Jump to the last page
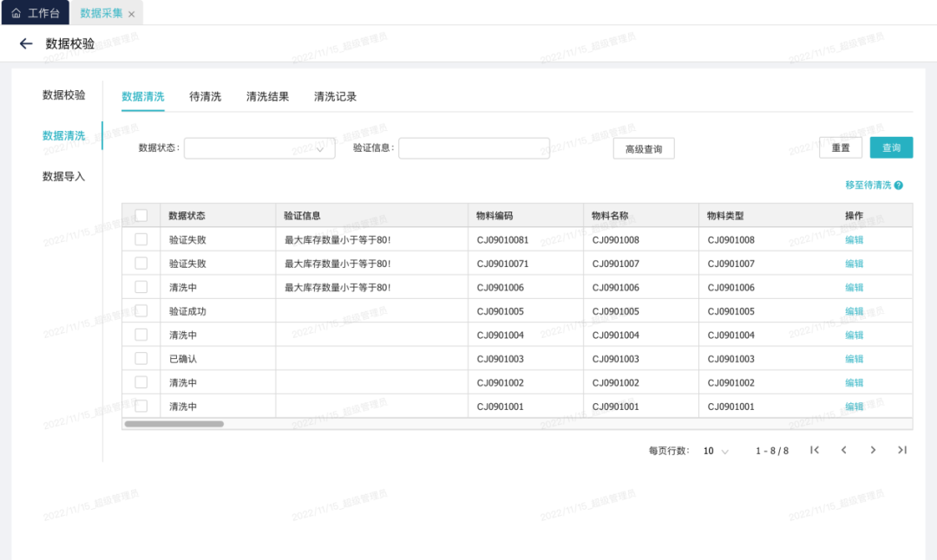This screenshot has height=560, width=937. coord(902,450)
